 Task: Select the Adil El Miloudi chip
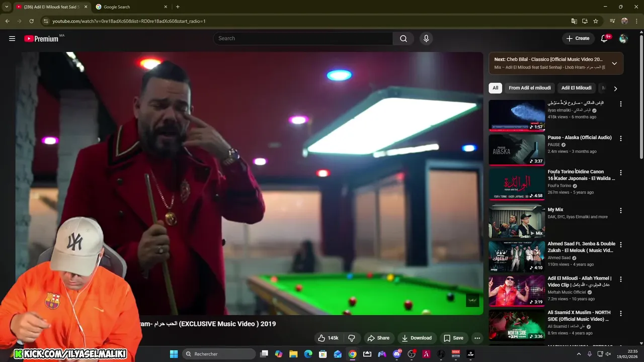[577, 88]
